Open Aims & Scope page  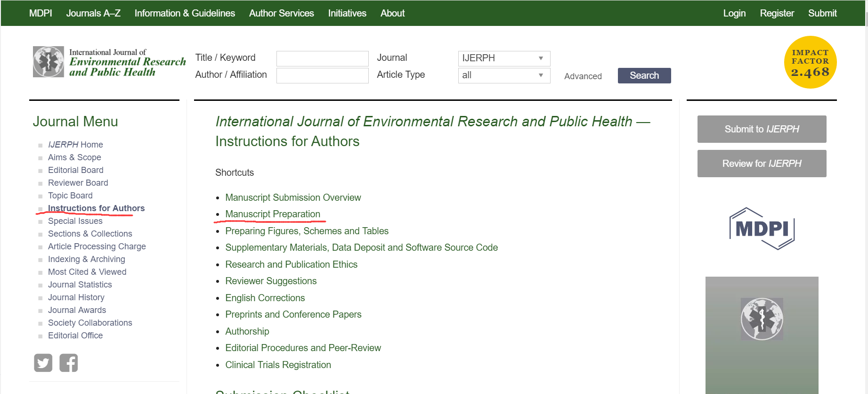pyautogui.click(x=74, y=157)
